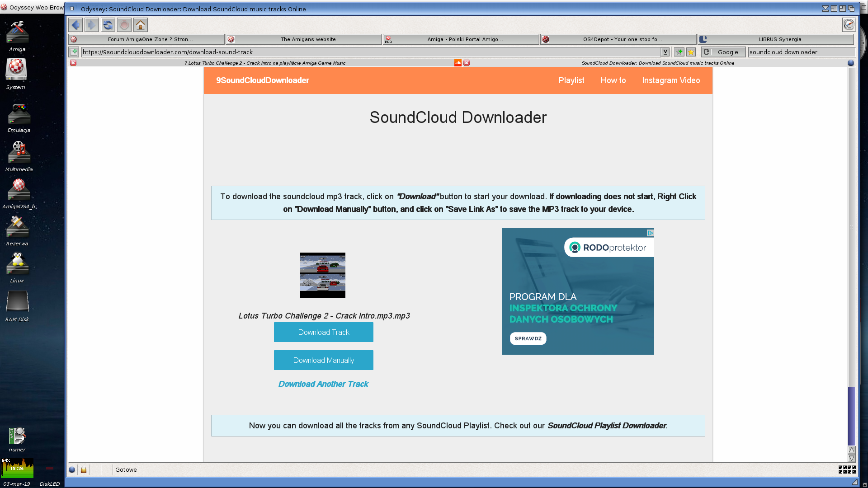The height and width of the screenshot is (488, 868).
Task: Reload the page using the refresh icon
Action: pyautogui.click(x=108, y=25)
